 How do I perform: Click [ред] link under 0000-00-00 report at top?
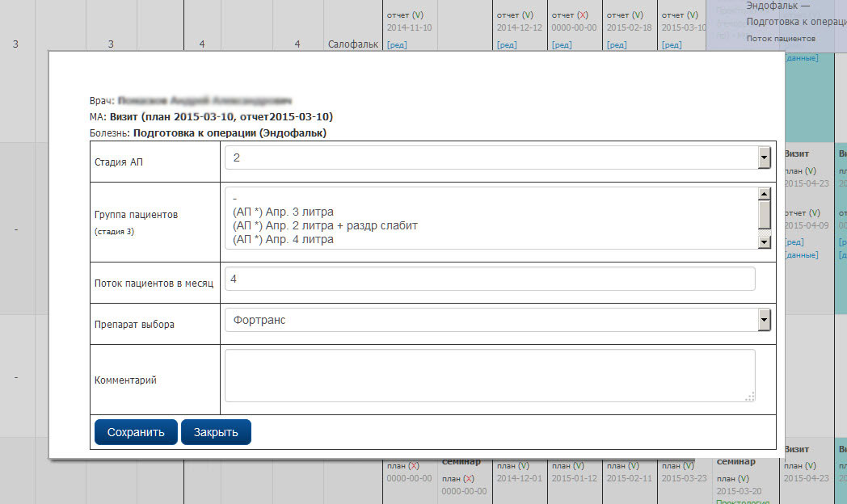click(562, 45)
